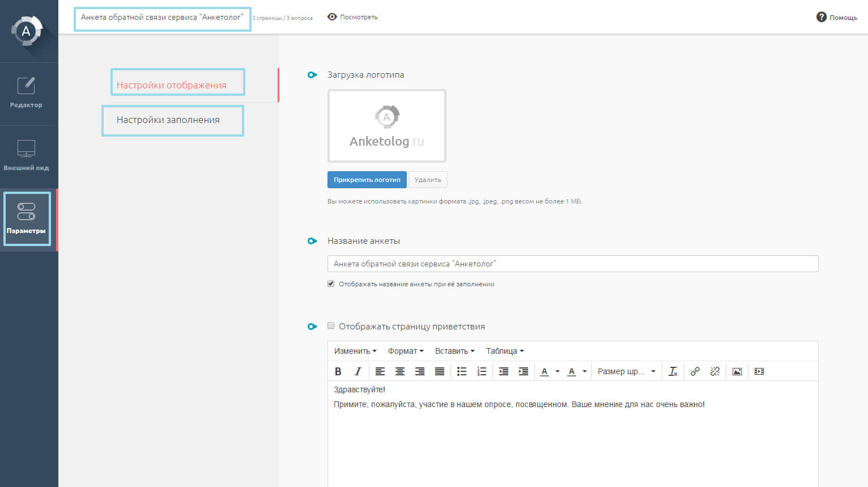
Task: Click the Прикрепить логотип button
Action: [x=367, y=180]
